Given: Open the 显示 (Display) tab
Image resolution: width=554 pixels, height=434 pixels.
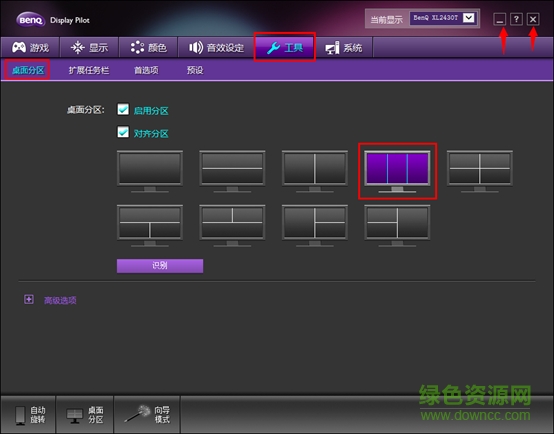Looking at the screenshot, I should click(89, 47).
